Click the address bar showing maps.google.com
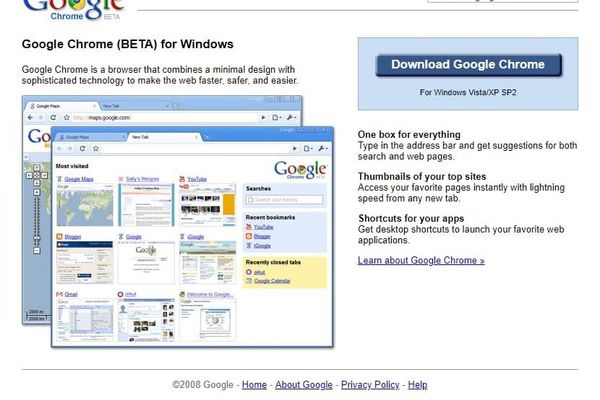 click(x=165, y=118)
